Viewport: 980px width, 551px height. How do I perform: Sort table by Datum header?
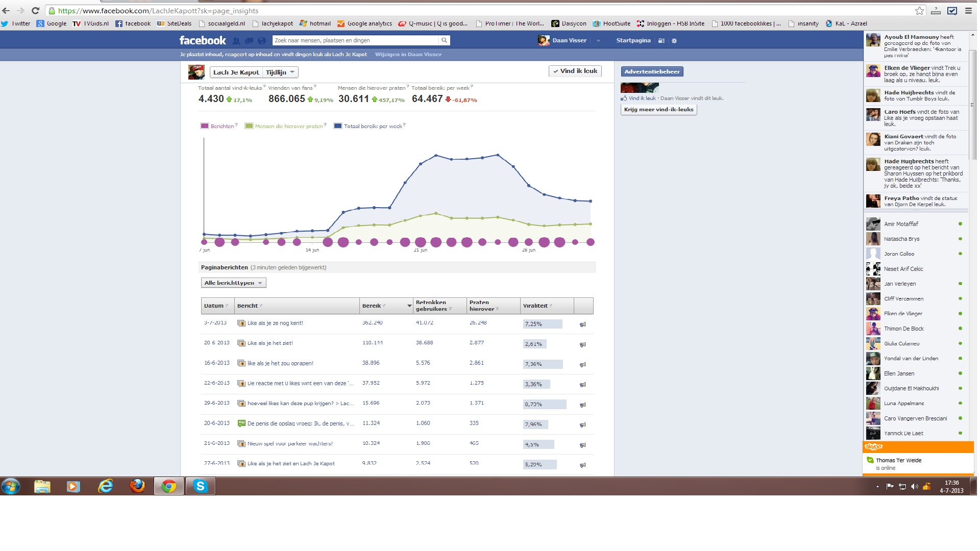point(216,306)
